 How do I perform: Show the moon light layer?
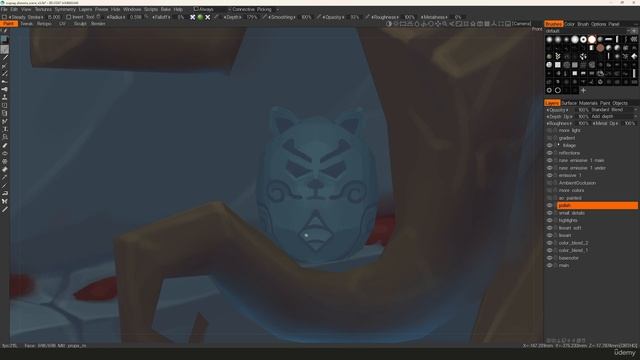pyautogui.click(x=549, y=131)
